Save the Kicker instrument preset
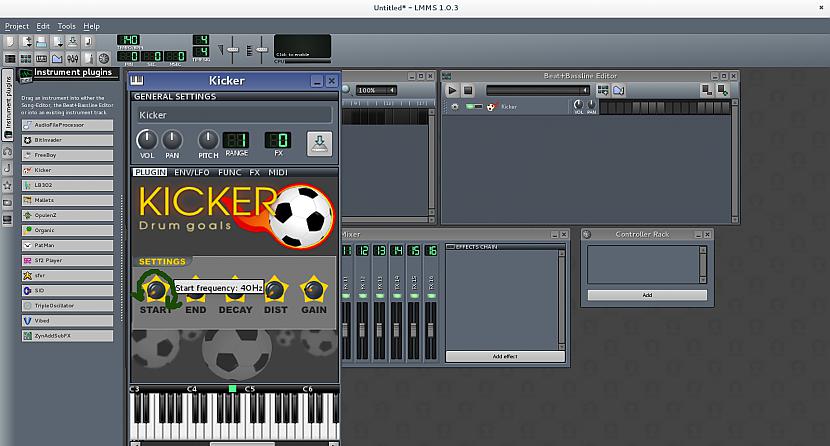 (x=320, y=143)
